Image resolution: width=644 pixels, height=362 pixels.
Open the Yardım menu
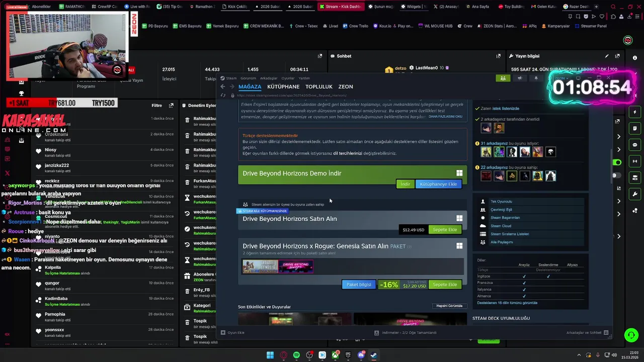(x=304, y=78)
